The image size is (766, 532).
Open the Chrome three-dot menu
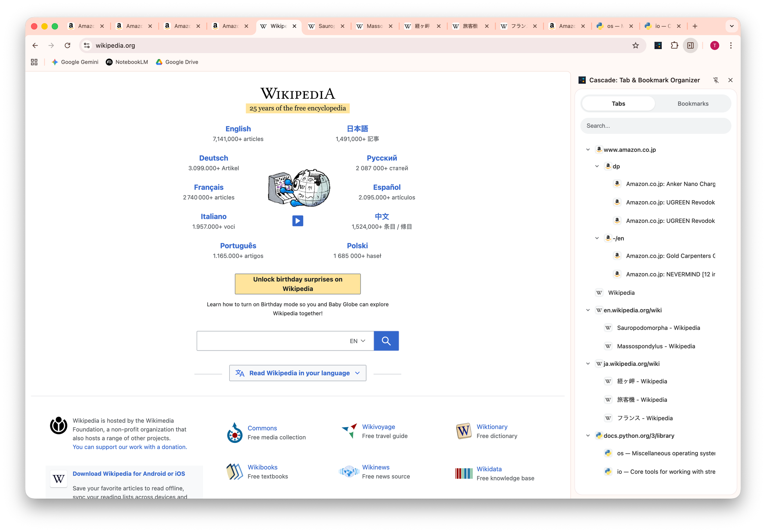pos(730,45)
